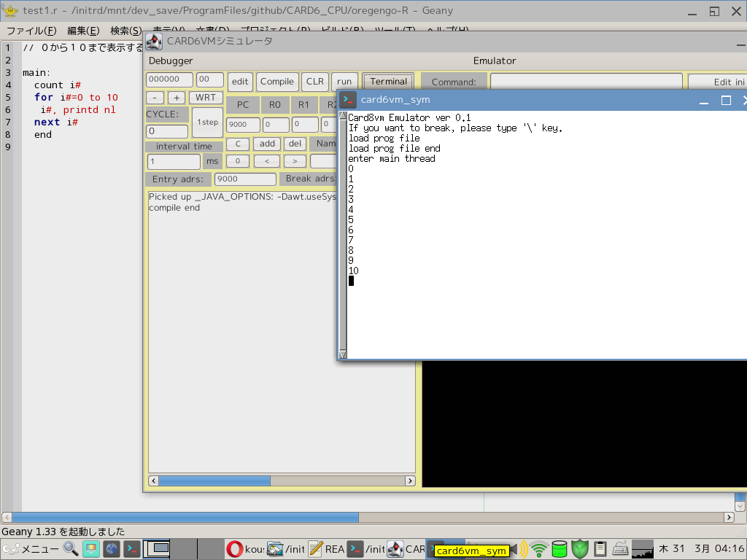
Task: Click the C button above the 0 button
Action: tap(238, 144)
